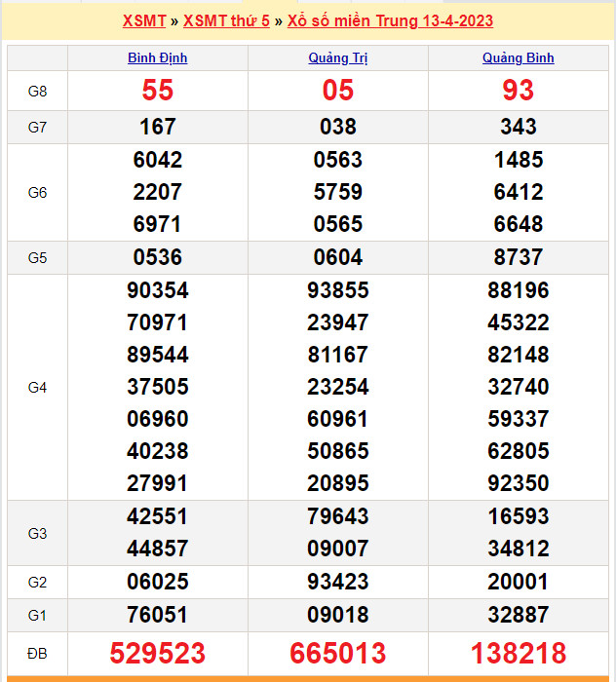
Task: Open Xổ số miền Trung 13-4-2023 link
Action: 390,21
